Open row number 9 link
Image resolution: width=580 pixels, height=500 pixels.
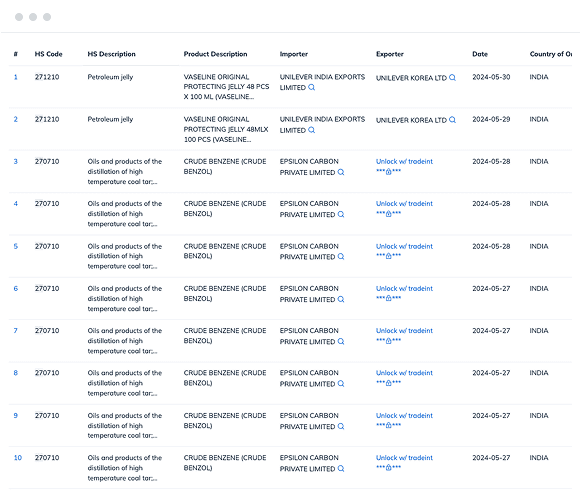pyautogui.click(x=16, y=416)
